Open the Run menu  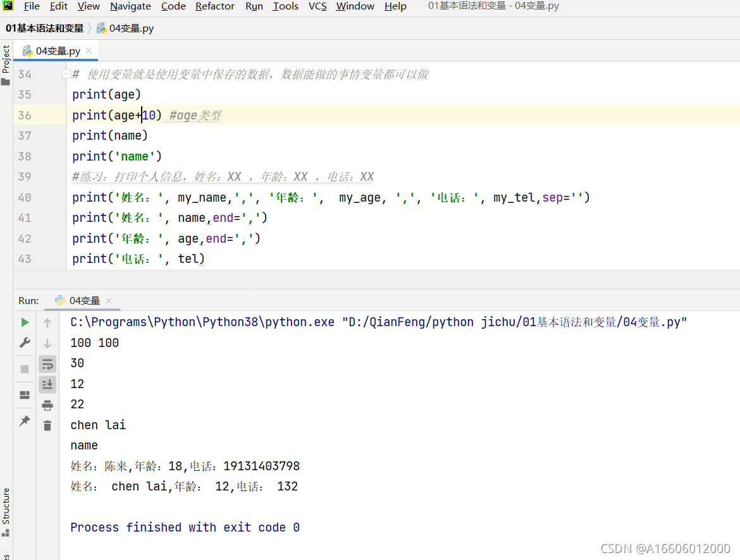(254, 6)
